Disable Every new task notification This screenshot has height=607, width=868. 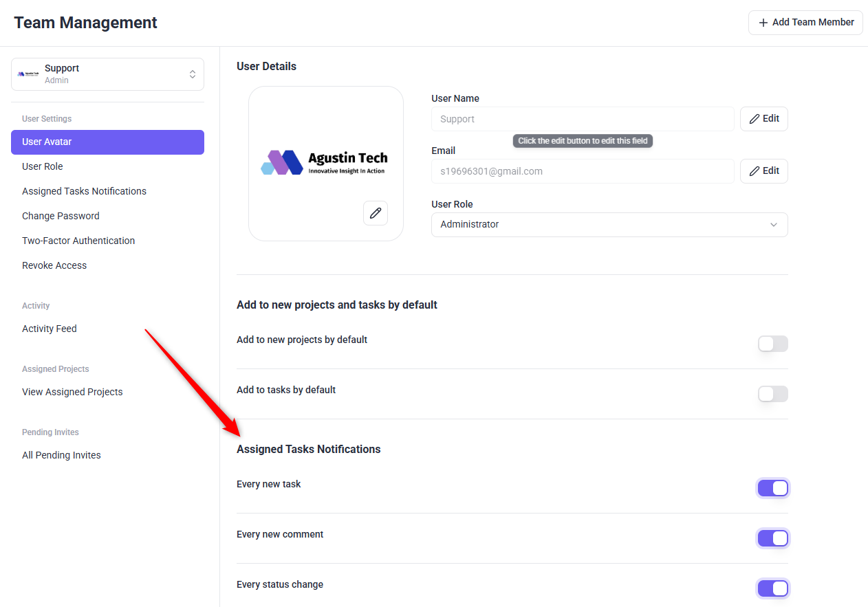[x=772, y=488]
